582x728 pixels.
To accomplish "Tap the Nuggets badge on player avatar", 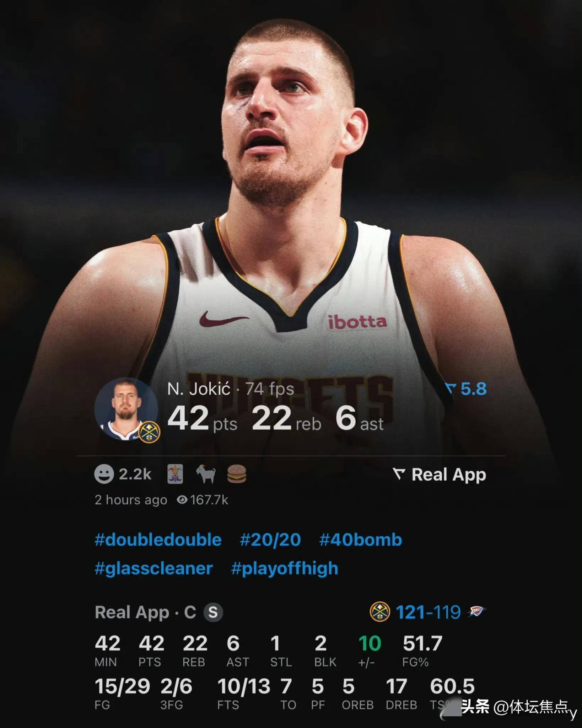I will (x=149, y=432).
